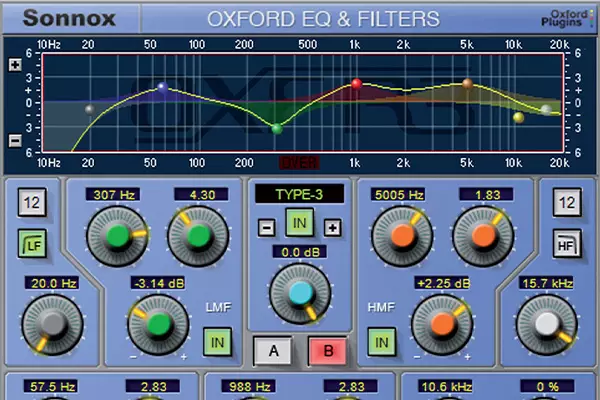Click the 2.83 field beside 57.5 Hz

pyautogui.click(x=153, y=387)
